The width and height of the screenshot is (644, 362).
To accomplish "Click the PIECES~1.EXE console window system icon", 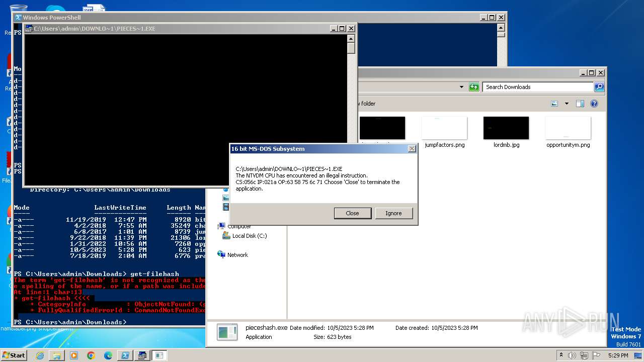I will coord(29,29).
